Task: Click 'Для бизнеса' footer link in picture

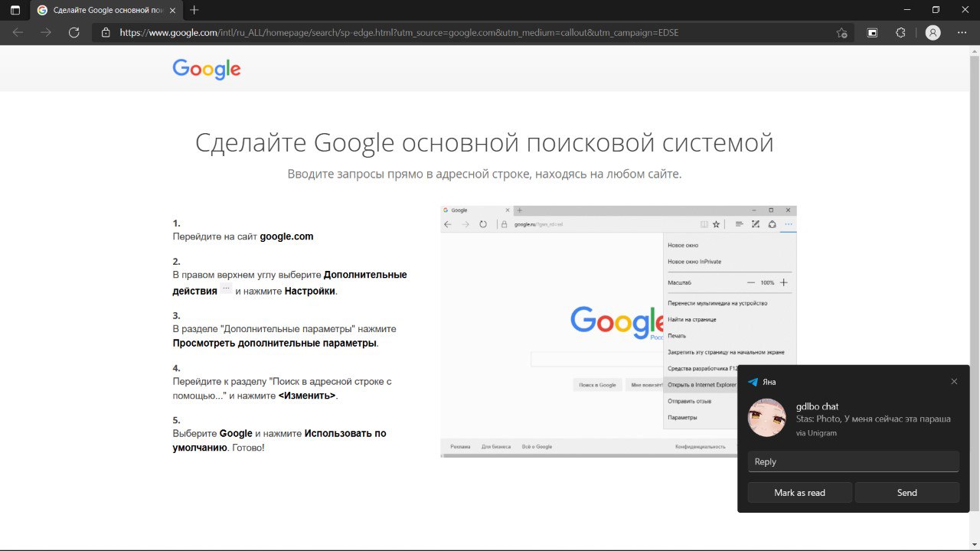Action: coord(496,446)
